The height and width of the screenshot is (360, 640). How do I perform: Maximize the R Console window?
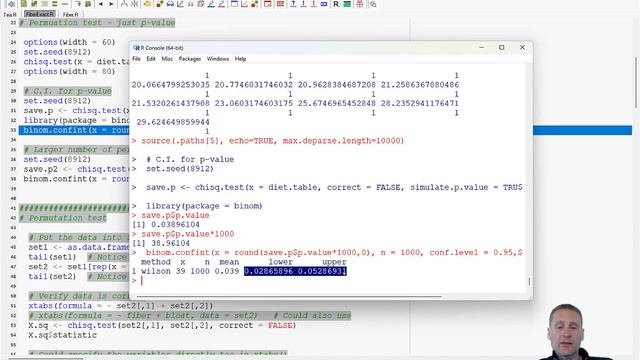click(x=502, y=47)
